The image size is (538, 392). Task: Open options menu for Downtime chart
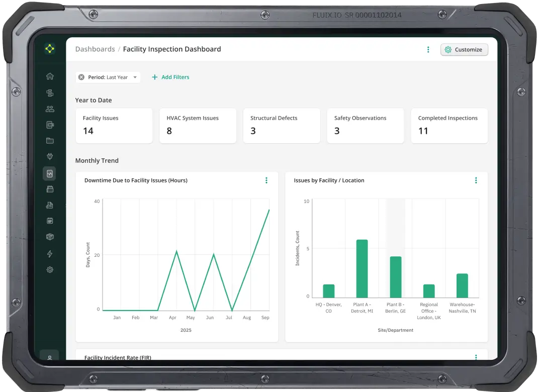point(266,180)
